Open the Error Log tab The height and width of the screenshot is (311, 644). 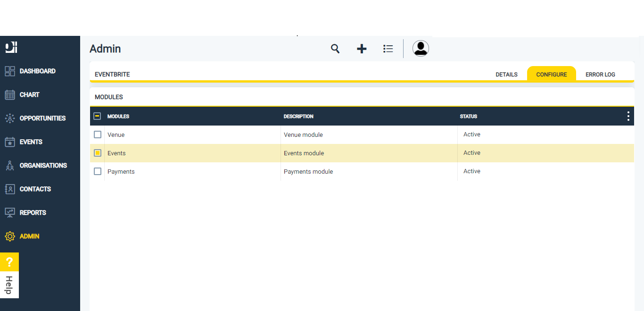click(600, 75)
